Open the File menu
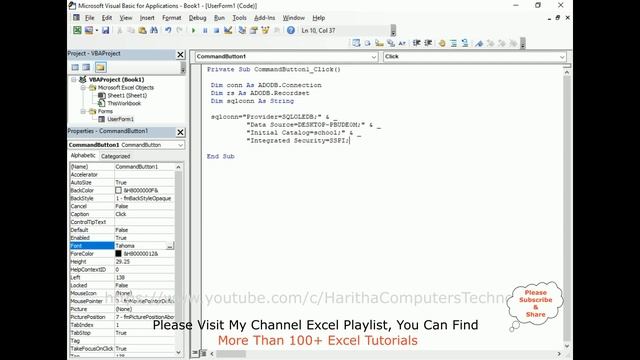 coord(89,18)
